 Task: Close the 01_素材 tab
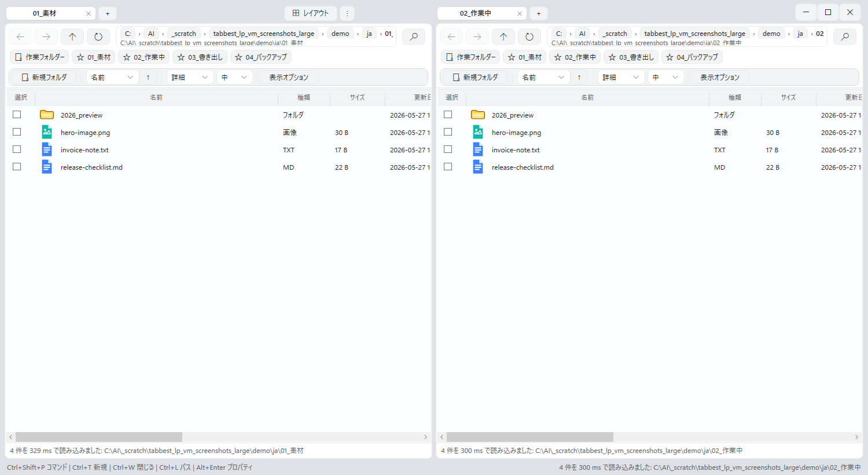pos(89,13)
